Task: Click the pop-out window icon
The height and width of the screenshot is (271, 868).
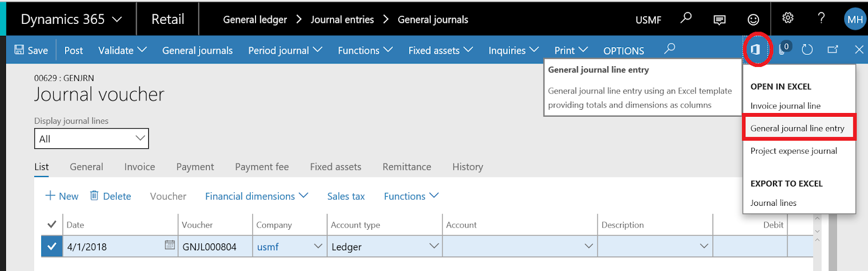Action: click(833, 50)
